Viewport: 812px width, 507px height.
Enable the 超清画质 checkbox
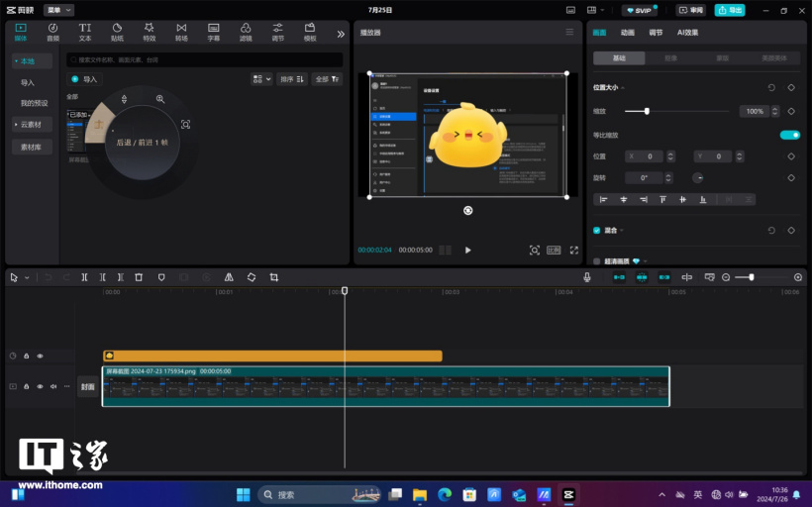click(x=596, y=261)
